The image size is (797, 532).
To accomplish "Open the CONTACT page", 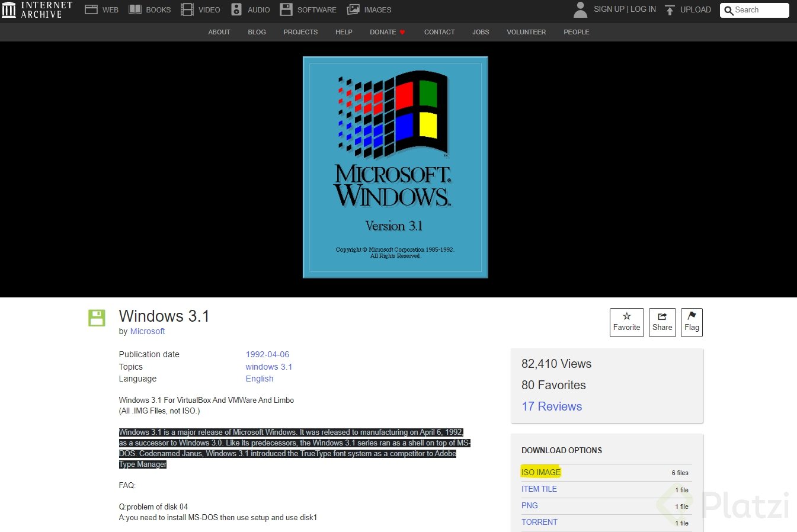I will point(439,32).
